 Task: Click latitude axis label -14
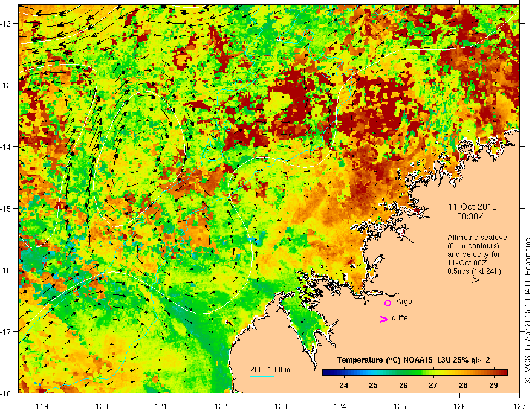coord(7,146)
